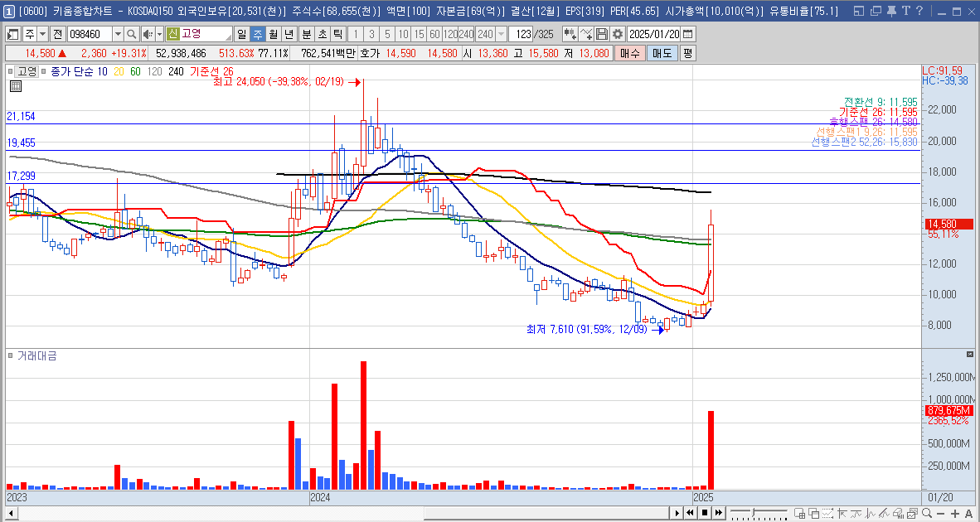Open the stock code 098460 dropdown arrow
Viewport: 980px width, 522px height.
click(x=118, y=34)
